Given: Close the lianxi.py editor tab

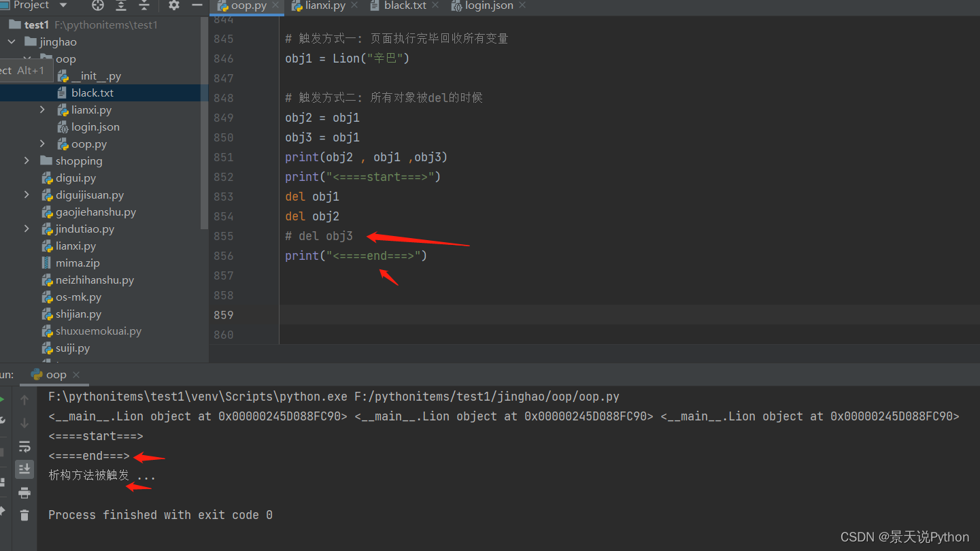Looking at the screenshot, I should pyautogui.click(x=355, y=5).
